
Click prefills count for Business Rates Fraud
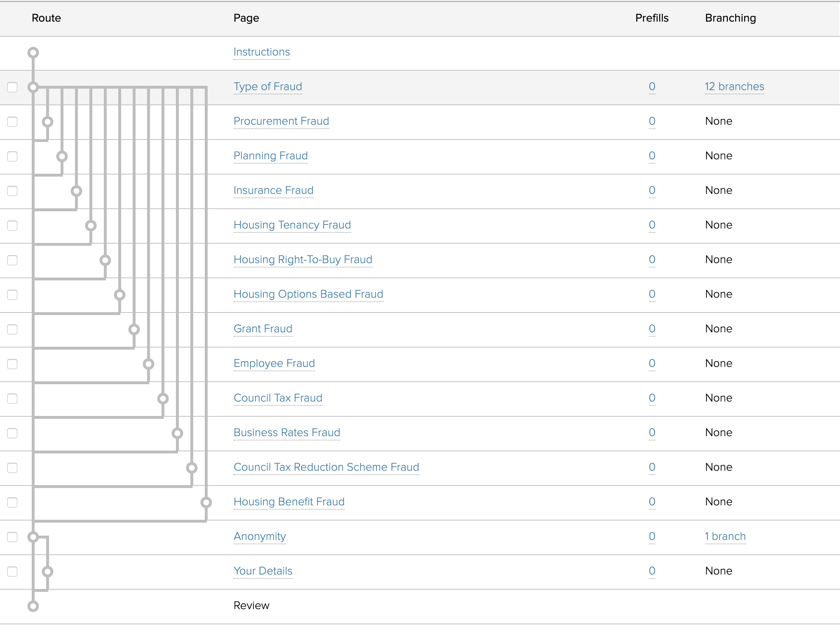(651, 433)
